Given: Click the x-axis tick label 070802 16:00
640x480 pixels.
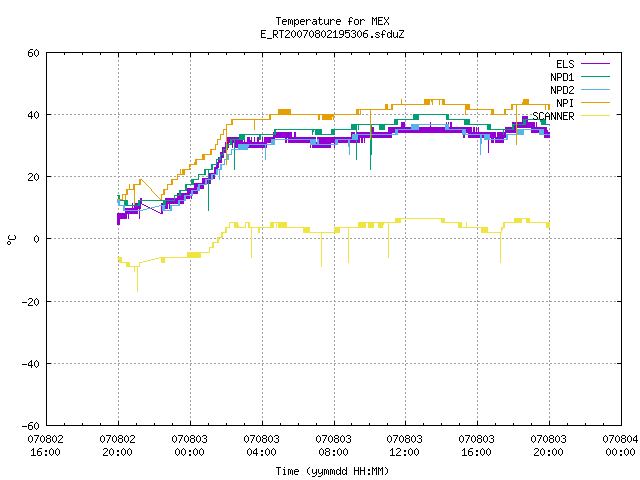Looking at the screenshot, I should tap(46, 446).
